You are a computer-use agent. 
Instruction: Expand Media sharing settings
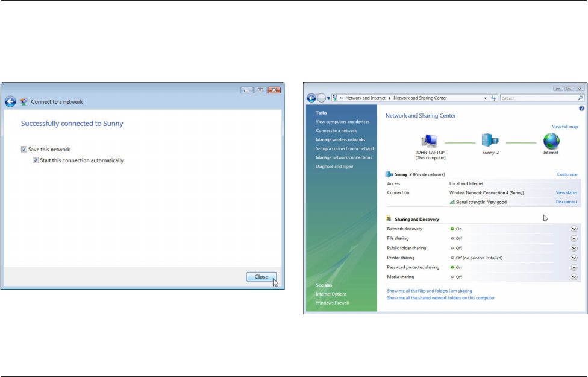(x=574, y=277)
